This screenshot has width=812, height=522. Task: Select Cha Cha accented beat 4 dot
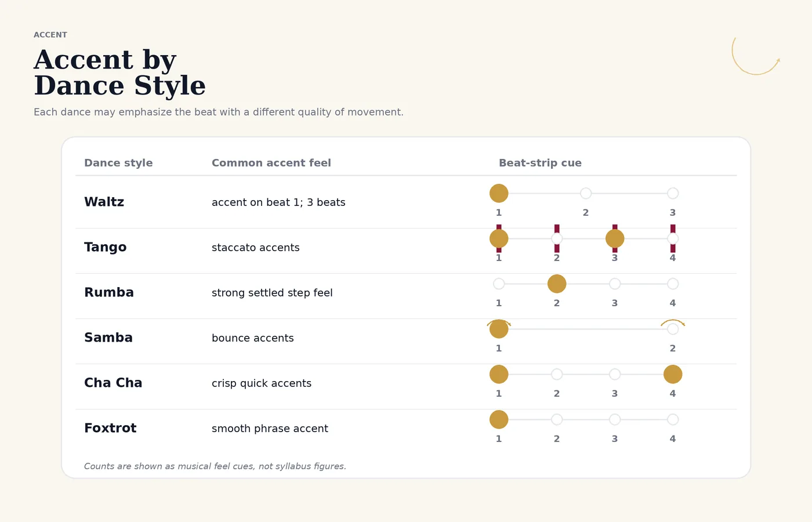pyautogui.click(x=673, y=374)
